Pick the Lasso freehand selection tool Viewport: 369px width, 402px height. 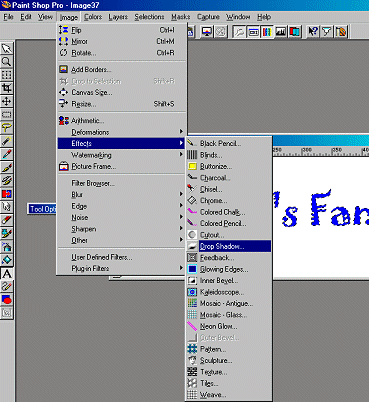6,128
